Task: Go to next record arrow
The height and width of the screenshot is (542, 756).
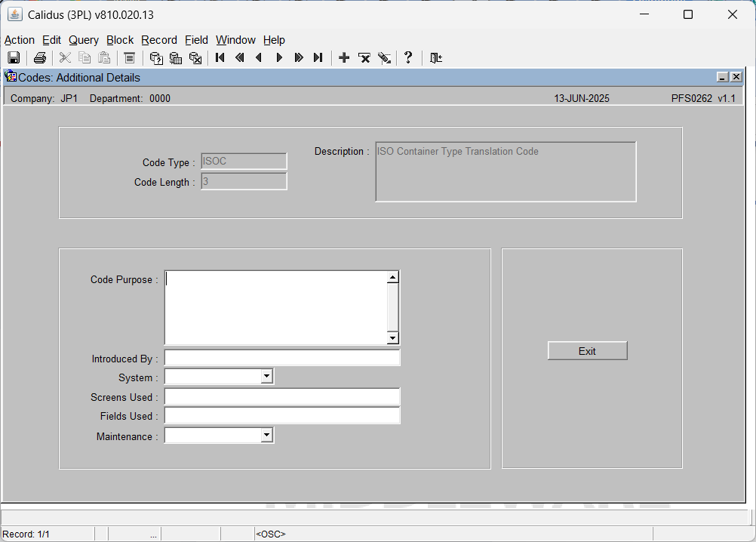Action: 279,58
